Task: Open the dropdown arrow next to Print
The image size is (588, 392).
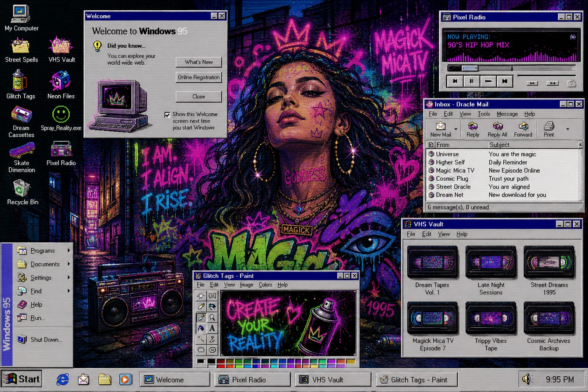Action: [x=568, y=129]
